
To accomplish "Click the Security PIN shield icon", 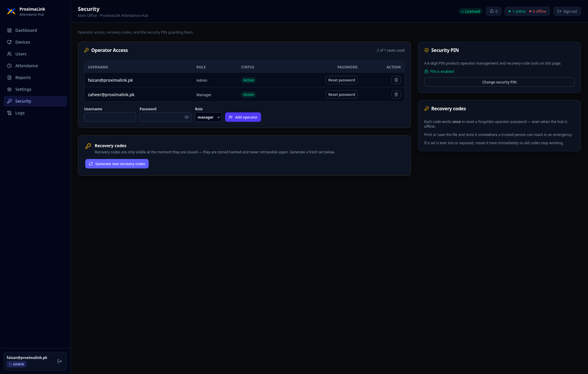I will pyautogui.click(x=427, y=50).
